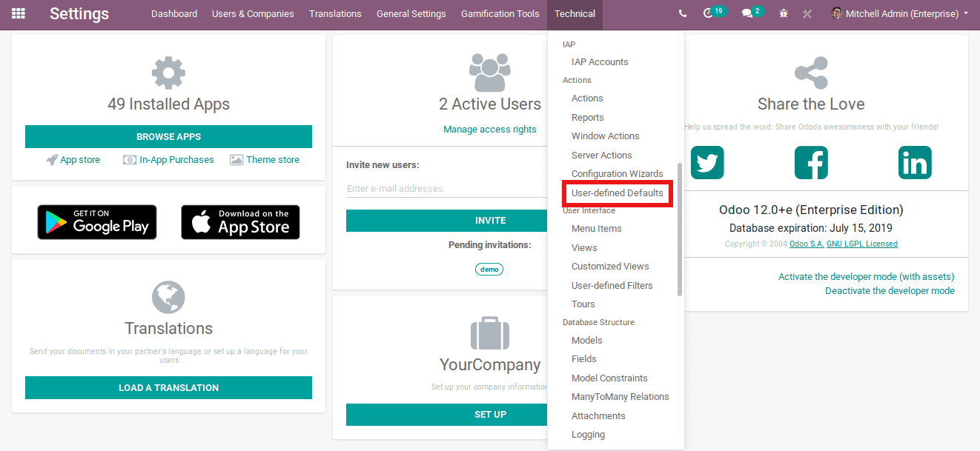Click the crossed tools icon in navbar

pyautogui.click(x=807, y=13)
